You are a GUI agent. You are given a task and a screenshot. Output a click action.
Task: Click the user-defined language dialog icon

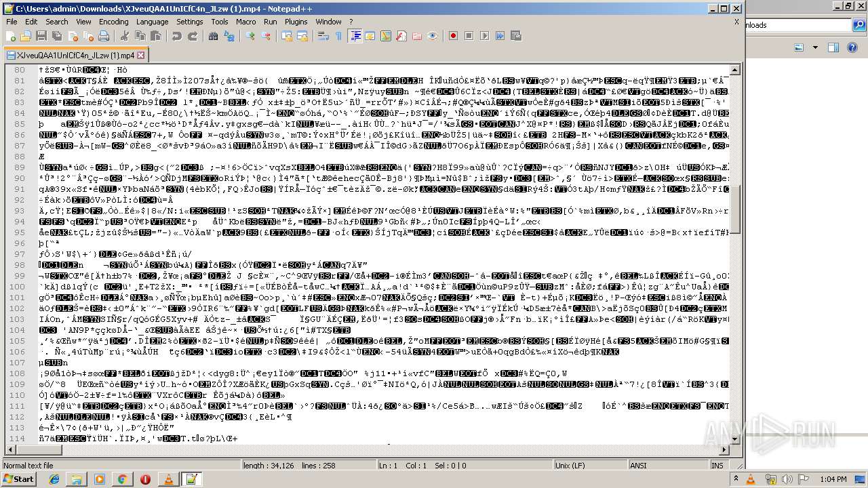(371, 36)
